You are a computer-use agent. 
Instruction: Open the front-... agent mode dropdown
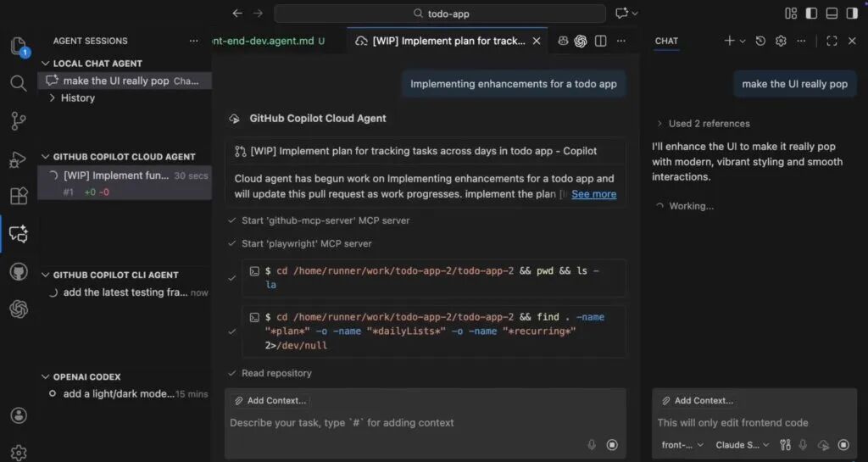682,445
